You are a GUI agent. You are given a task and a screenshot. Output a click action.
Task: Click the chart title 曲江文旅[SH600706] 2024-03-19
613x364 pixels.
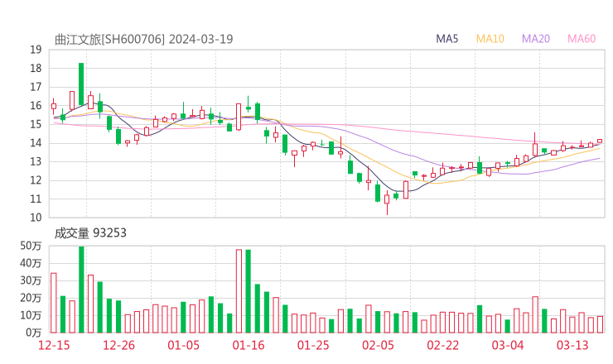[143, 40]
